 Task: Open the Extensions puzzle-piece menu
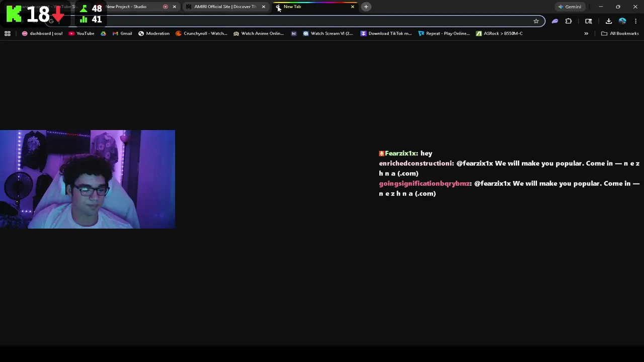tap(569, 21)
